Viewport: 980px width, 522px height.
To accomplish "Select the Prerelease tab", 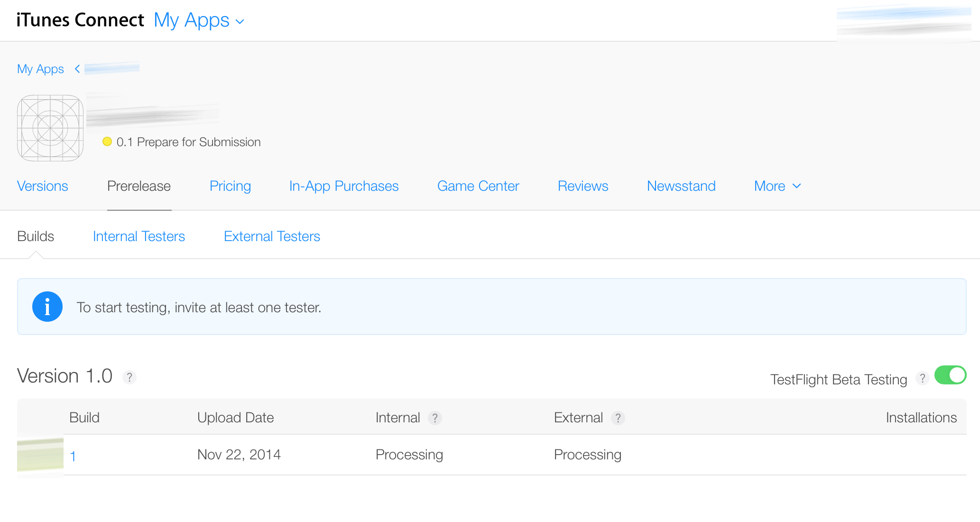I will (x=139, y=186).
